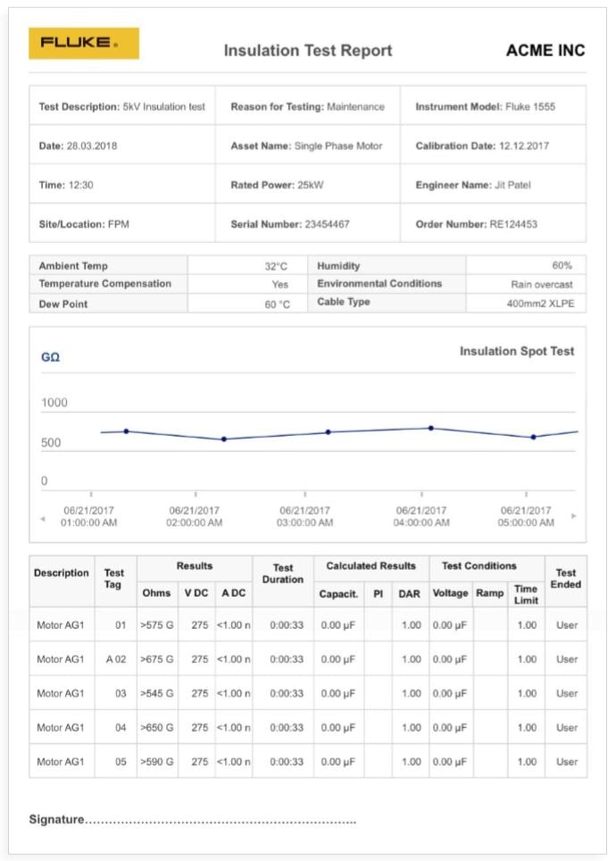The image size is (616, 861).
Task: Select the row with test tag 01
Action: [308, 625]
